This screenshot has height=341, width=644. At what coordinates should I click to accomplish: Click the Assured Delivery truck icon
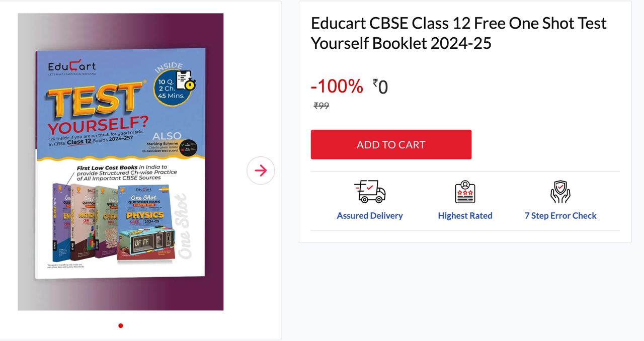click(370, 192)
